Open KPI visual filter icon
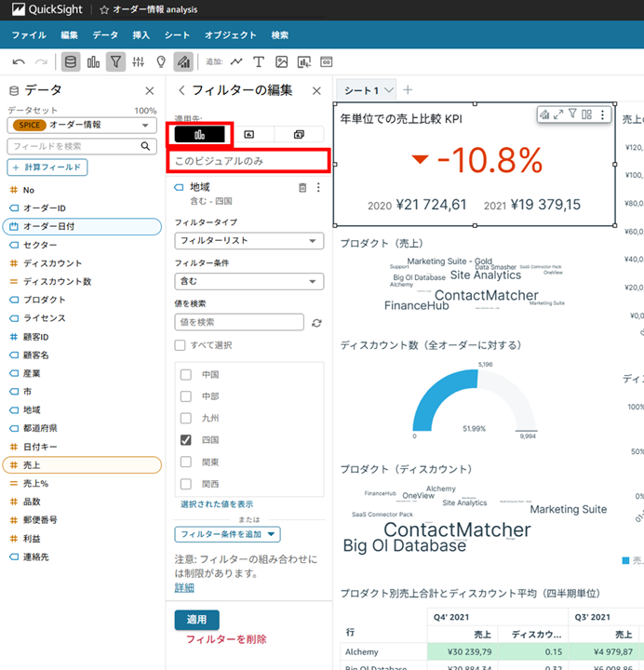 572,114
